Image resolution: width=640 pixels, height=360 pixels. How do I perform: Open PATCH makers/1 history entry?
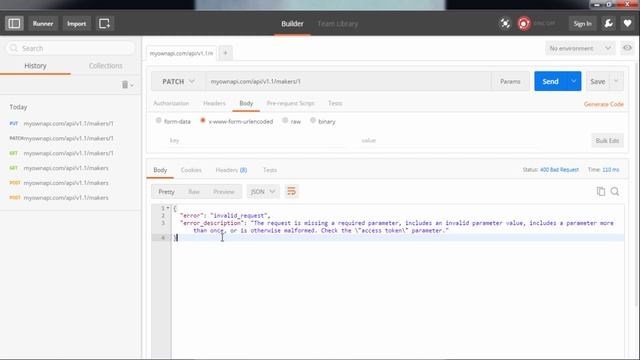[x=70, y=138]
